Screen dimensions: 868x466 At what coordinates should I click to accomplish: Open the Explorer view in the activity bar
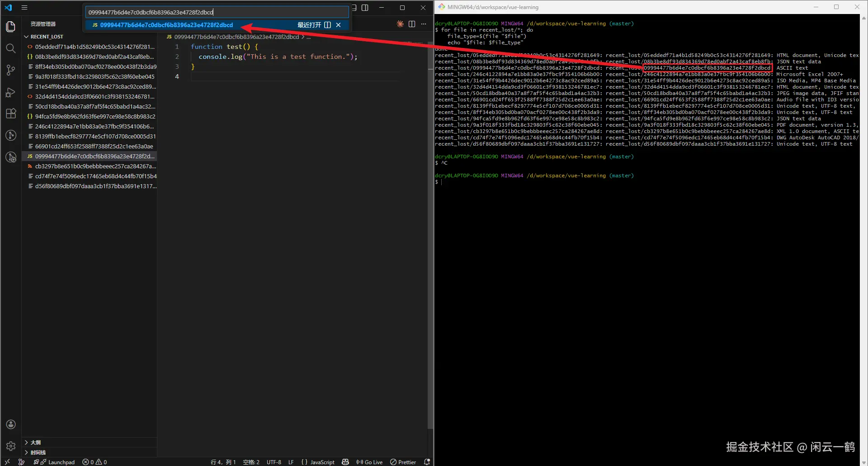coord(11,27)
